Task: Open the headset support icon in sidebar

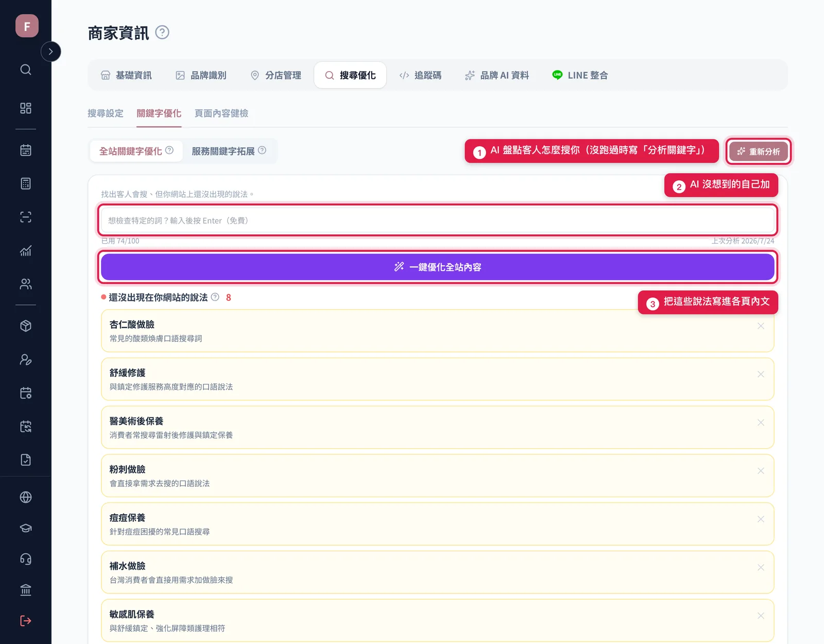Action: (26, 559)
